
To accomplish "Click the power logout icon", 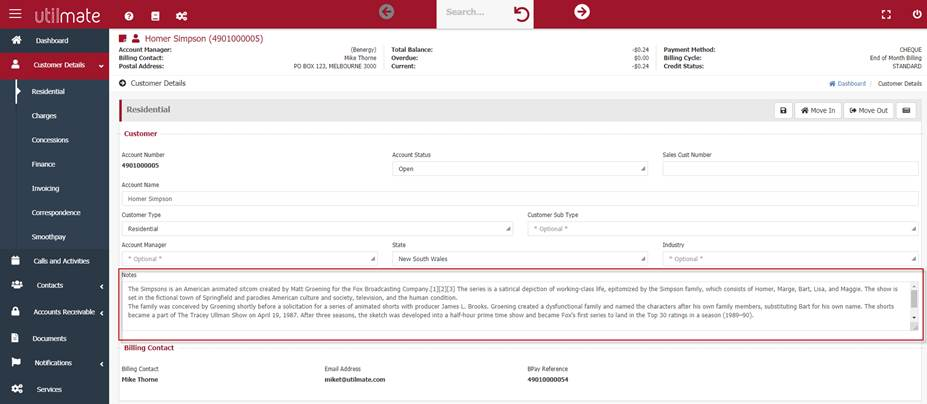I will coord(917,15).
